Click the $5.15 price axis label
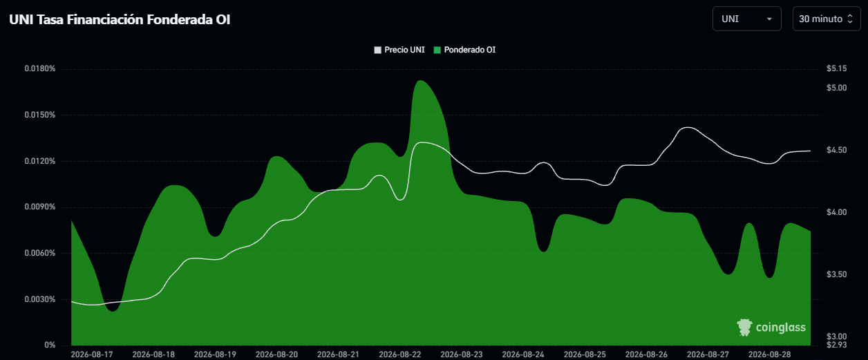This screenshot has height=360, width=868. (836, 68)
